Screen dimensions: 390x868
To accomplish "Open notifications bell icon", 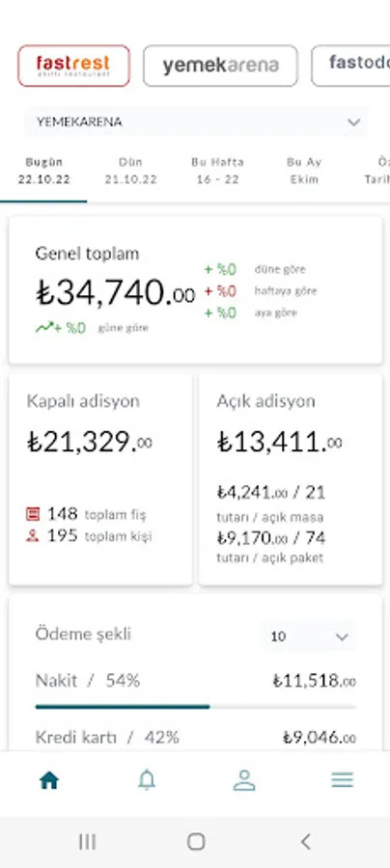I will [x=147, y=780].
